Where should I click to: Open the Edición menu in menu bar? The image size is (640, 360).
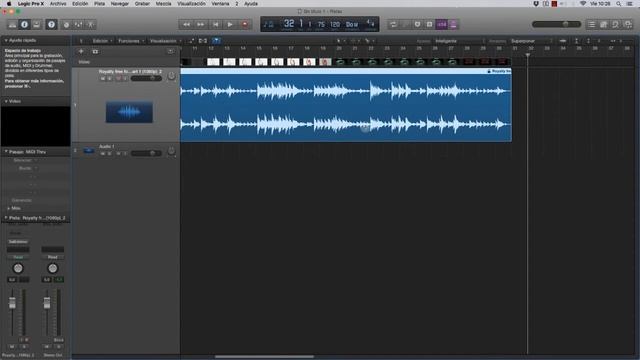click(x=80, y=4)
